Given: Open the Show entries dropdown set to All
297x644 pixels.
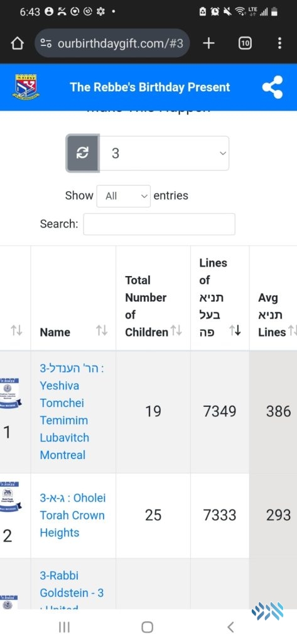Looking at the screenshot, I should point(124,196).
